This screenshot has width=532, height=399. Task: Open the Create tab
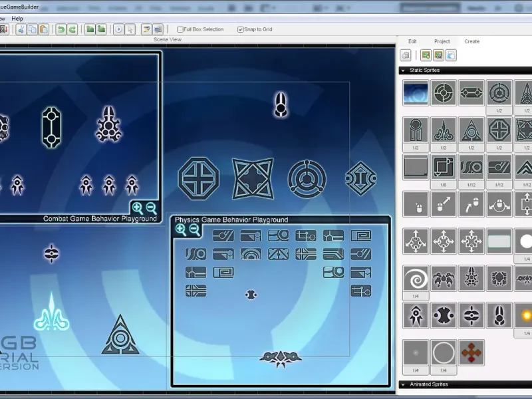click(471, 41)
